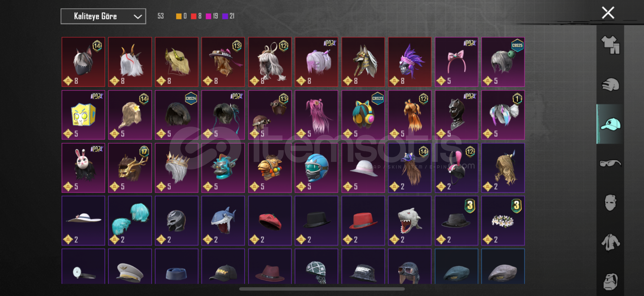
Task: Open the Kaliteye Göre sort dropdown
Action: [103, 16]
